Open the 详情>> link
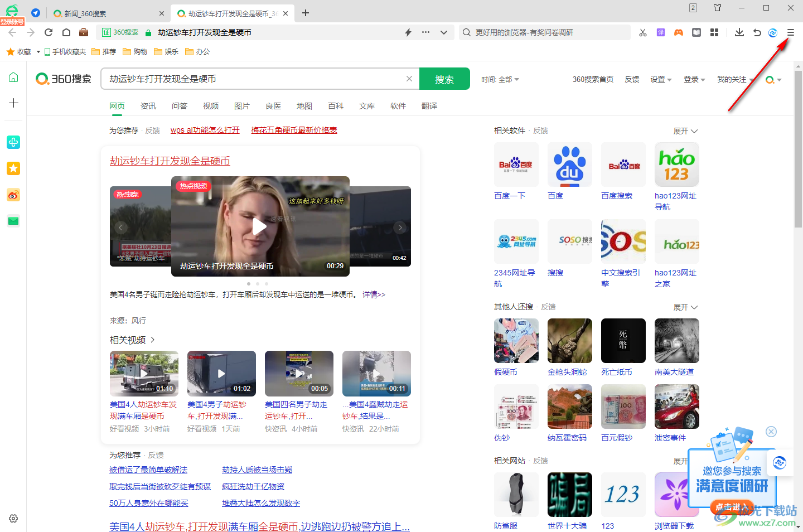803x532 pixels. click(x=374, y=294)
